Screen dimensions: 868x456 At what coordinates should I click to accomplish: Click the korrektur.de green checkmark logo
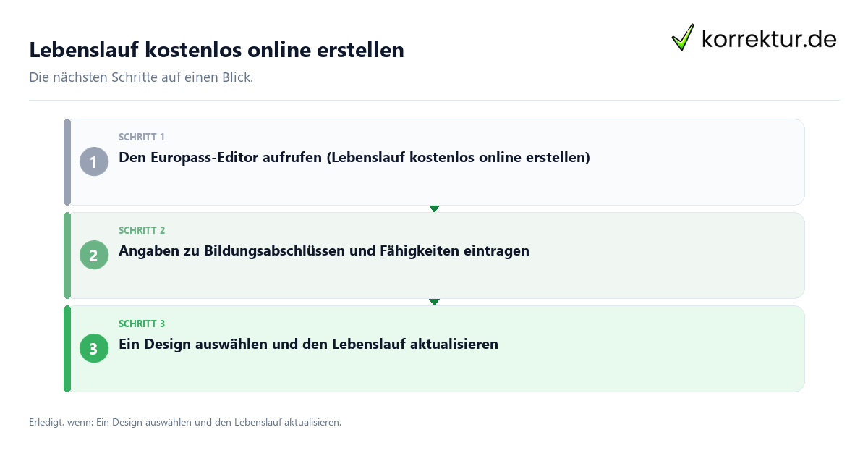tap(683, 38)
